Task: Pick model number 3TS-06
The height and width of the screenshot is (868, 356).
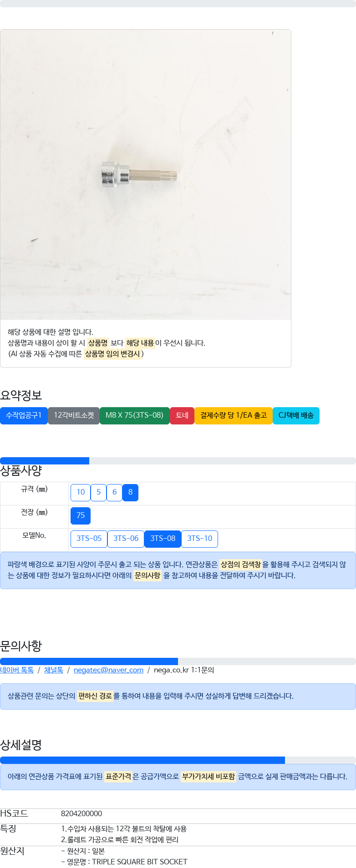Action: [126, 539]
